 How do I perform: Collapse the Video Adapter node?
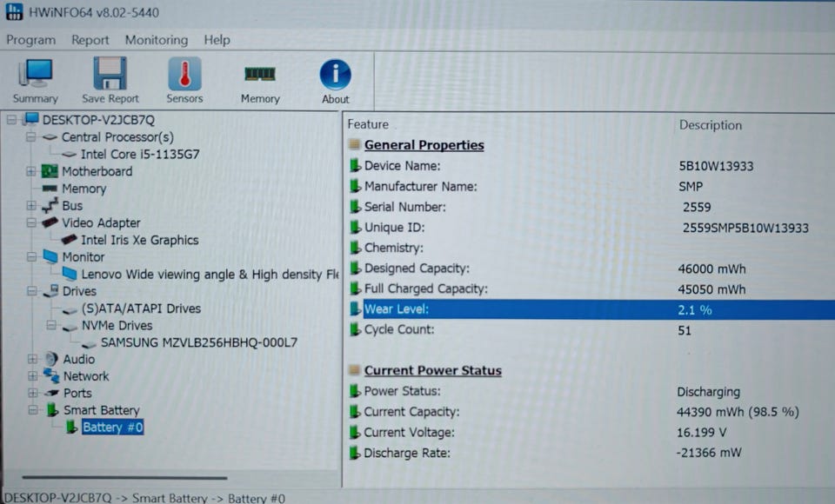pos(31,222)
